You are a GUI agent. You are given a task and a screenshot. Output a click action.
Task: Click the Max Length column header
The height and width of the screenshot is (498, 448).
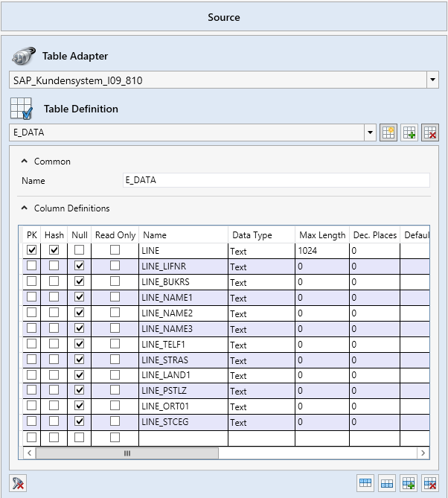321,235
